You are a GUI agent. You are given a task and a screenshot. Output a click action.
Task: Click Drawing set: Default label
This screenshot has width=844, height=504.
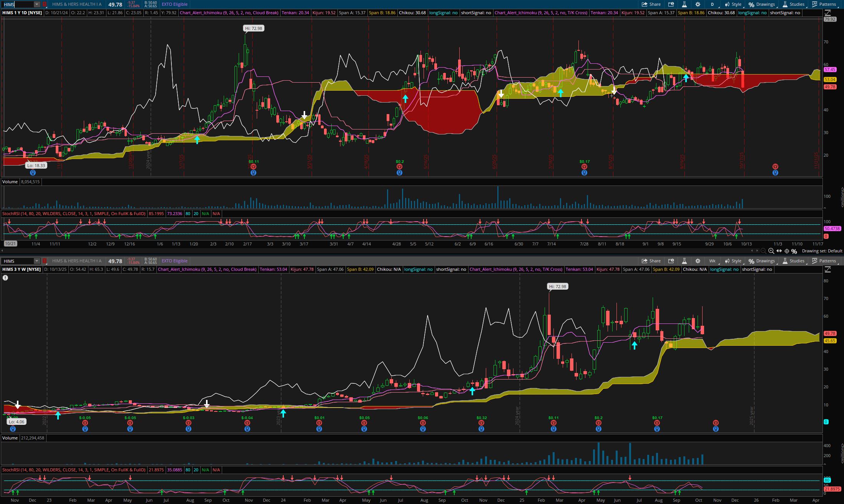[822, 251]
